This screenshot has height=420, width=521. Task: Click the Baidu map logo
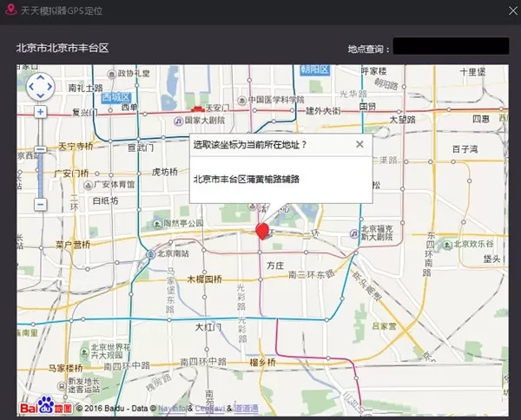click(46, 406)
